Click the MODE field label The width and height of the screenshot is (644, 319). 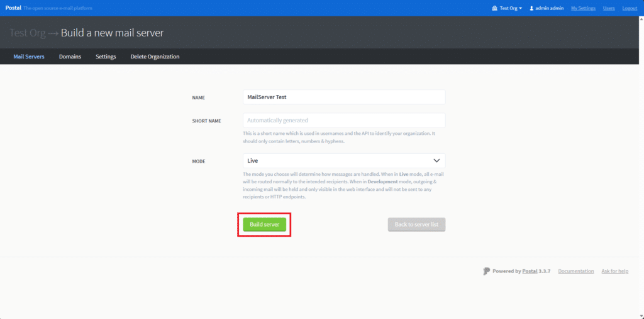pos(199,161)
